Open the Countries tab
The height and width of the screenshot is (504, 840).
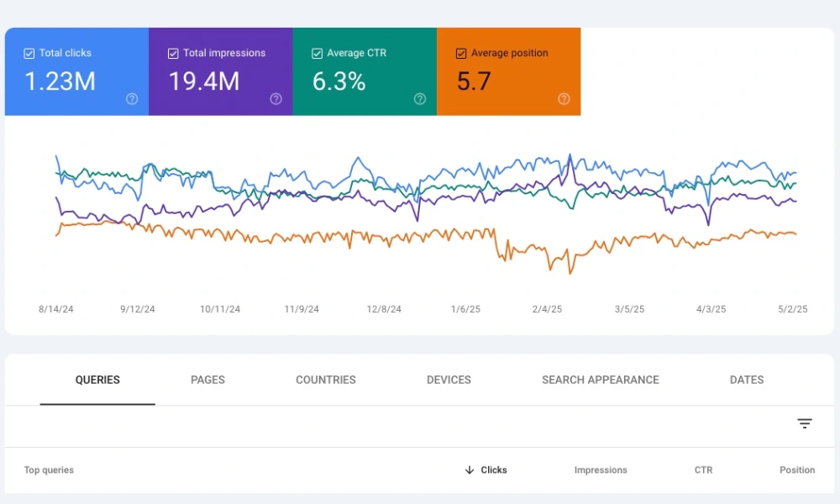tap(326, 380)
